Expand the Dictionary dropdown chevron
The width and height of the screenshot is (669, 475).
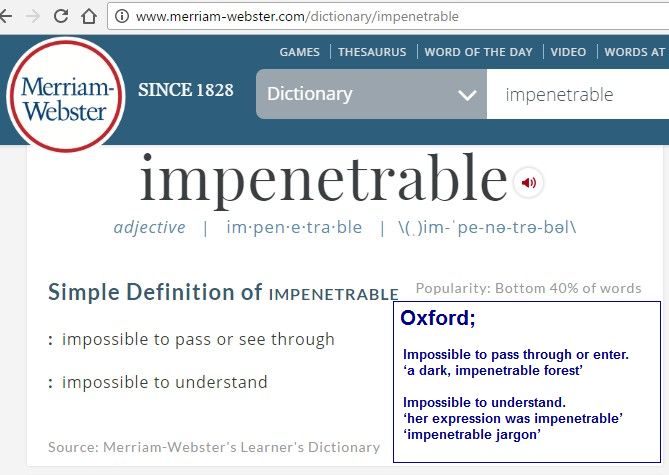[467, 95]
